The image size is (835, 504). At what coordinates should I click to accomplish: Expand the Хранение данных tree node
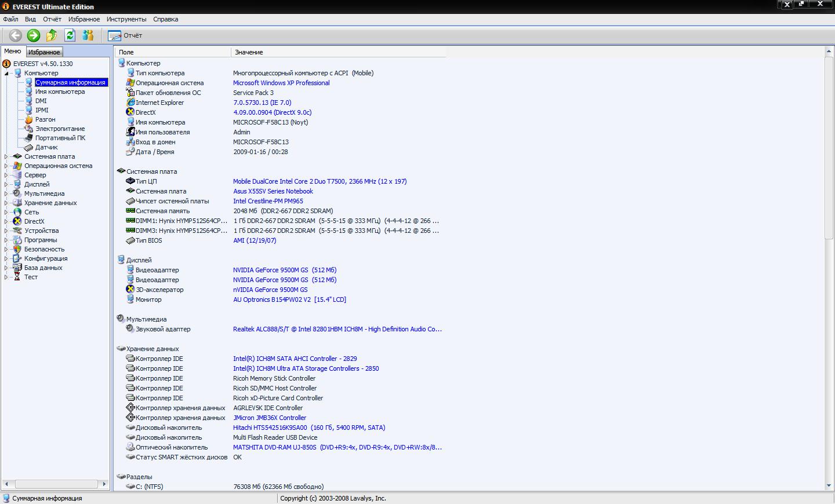pyautogui.click(x=6, y=203)
